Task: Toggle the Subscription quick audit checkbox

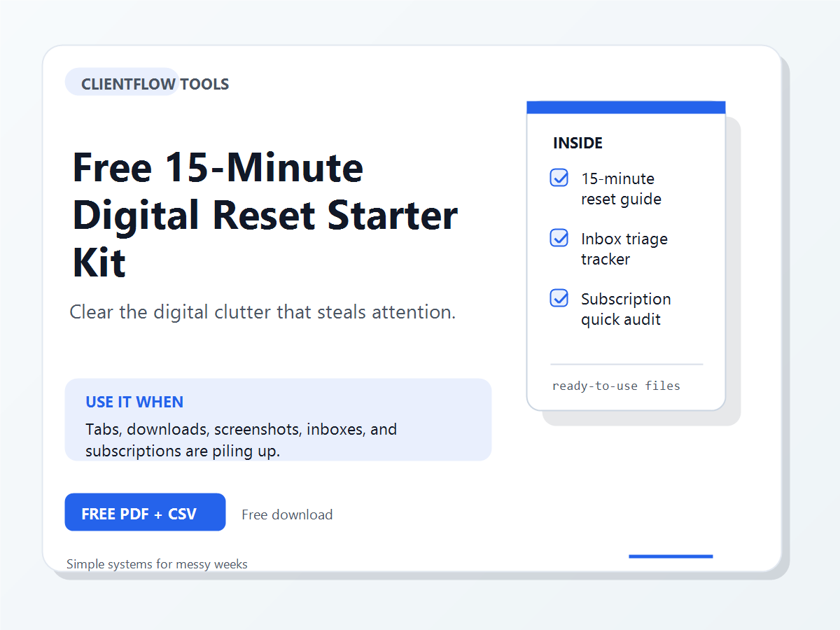Action: click(x=559, y=298)
